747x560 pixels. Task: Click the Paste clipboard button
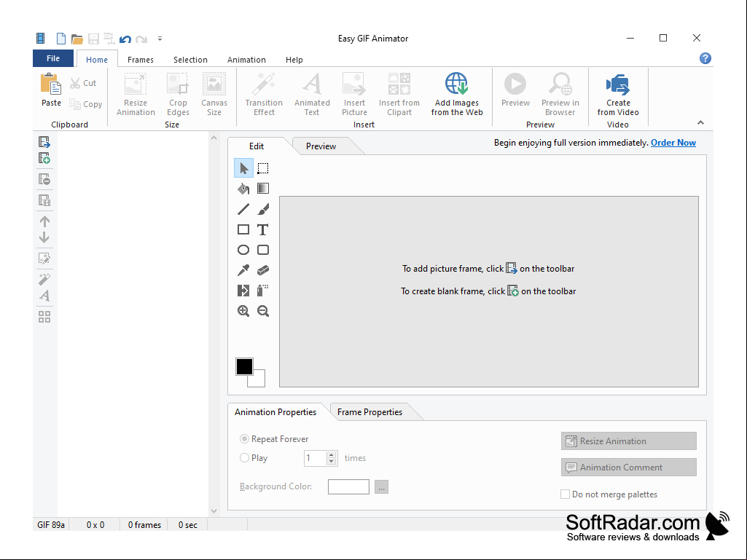click(51, 90)
